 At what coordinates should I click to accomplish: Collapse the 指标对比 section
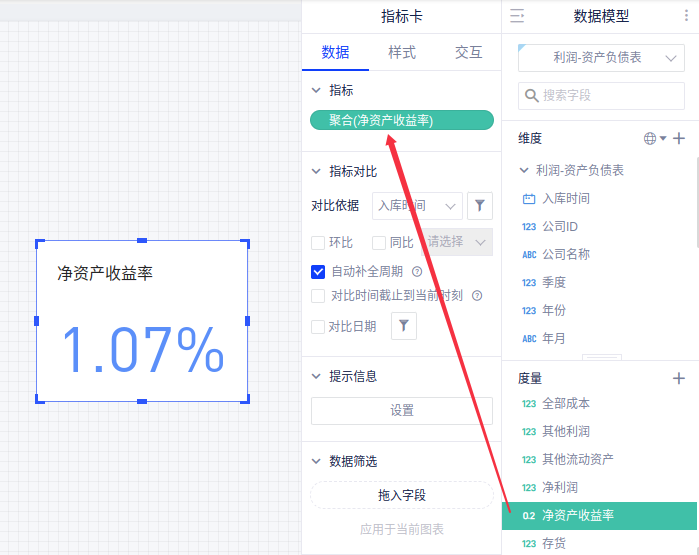(317, 172)
